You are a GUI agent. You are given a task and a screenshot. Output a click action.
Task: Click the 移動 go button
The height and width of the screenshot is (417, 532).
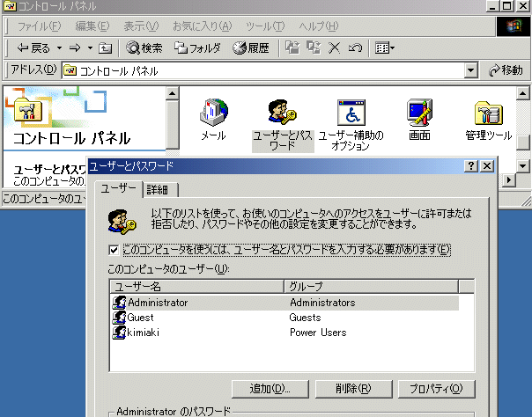tap(506, 70)
